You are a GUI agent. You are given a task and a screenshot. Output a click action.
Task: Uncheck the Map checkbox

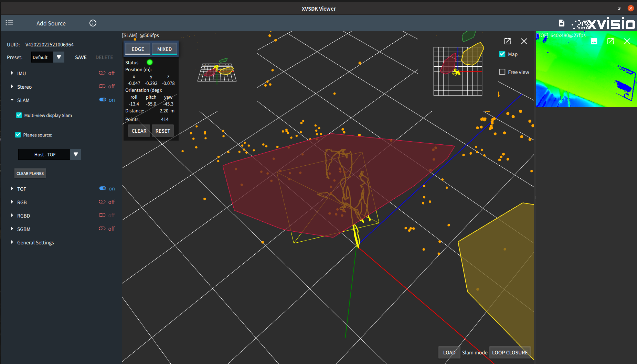[502, 54]
